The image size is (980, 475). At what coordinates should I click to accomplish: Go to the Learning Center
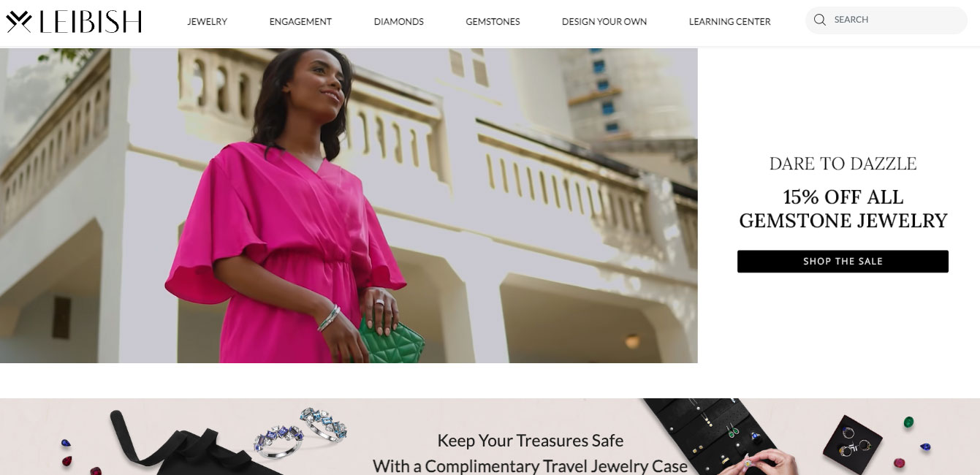[x=729, y=22]
